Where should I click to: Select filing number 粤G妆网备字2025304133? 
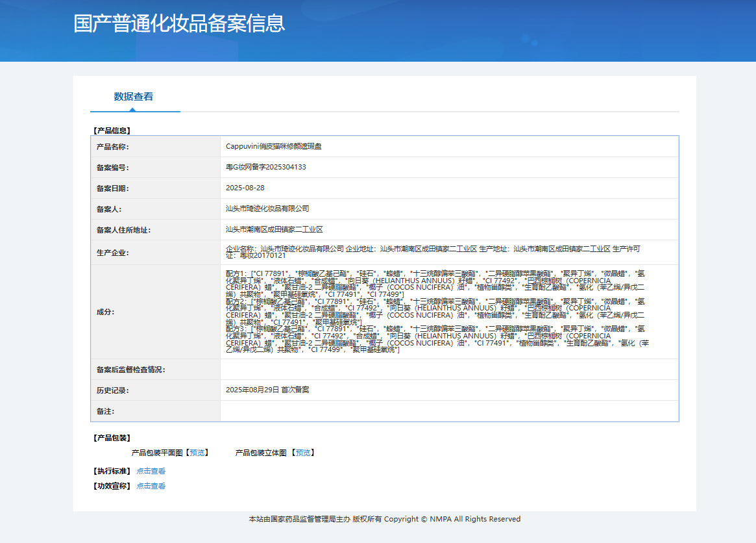265,167
